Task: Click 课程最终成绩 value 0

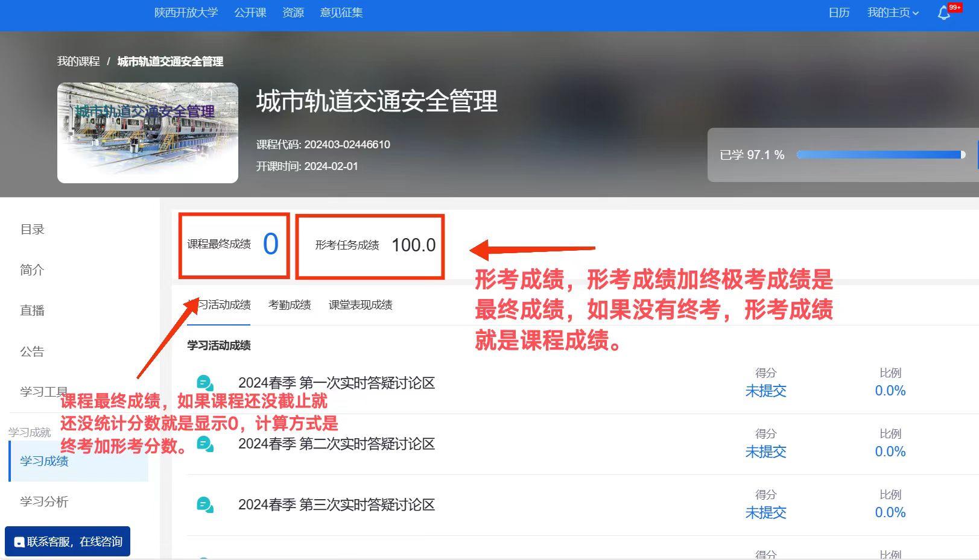Action: click(271, 244)
